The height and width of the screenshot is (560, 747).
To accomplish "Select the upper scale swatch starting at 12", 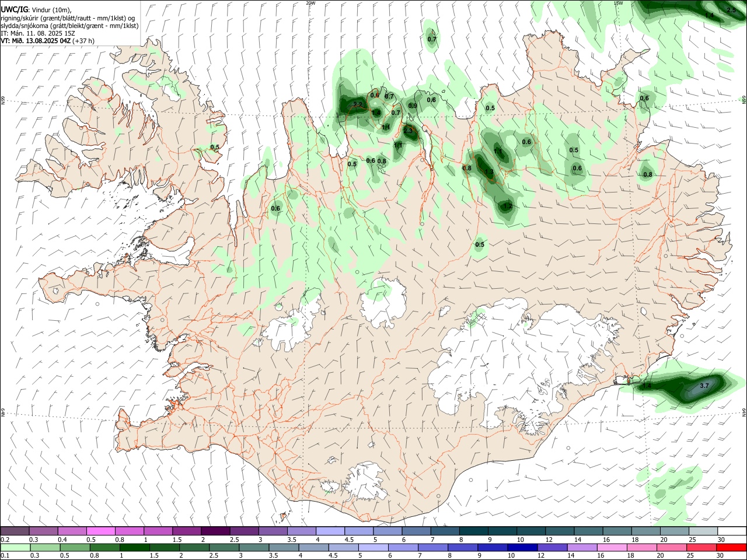I will click(x=560, y=531).
